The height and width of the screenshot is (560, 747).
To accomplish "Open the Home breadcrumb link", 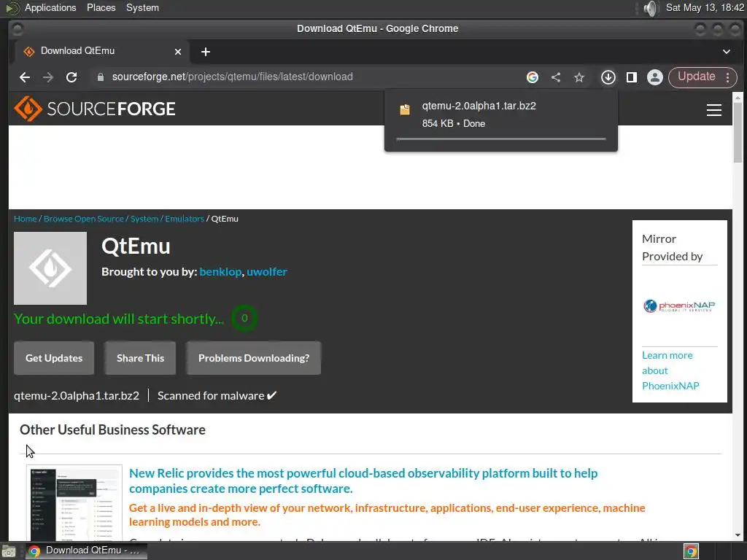I will 26,219.
